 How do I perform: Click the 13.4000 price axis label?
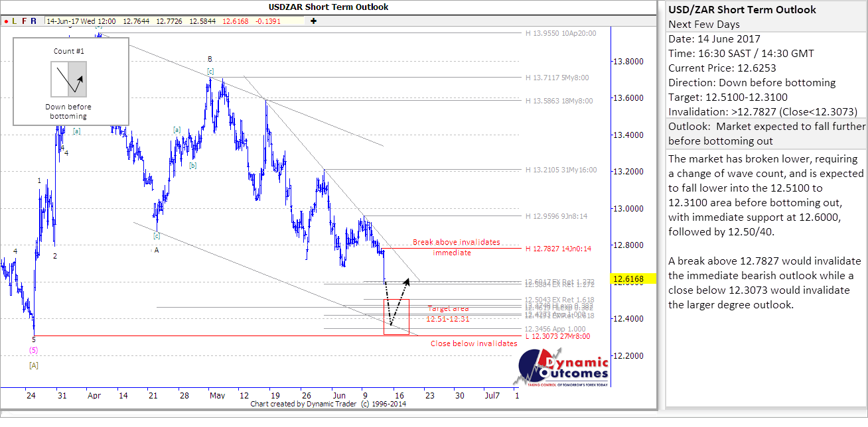click(x=628, y=135)
